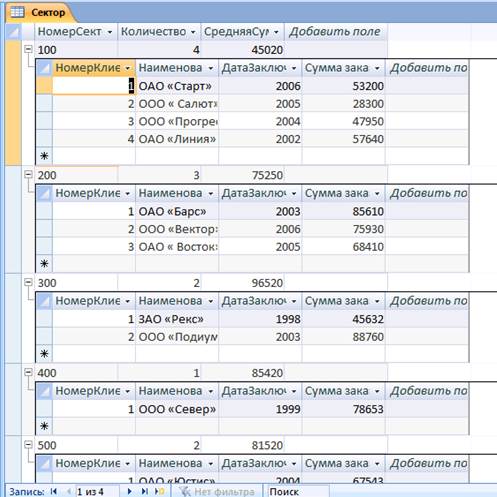Click sum value 85610
497x497 pixels.
pos(368,211)
